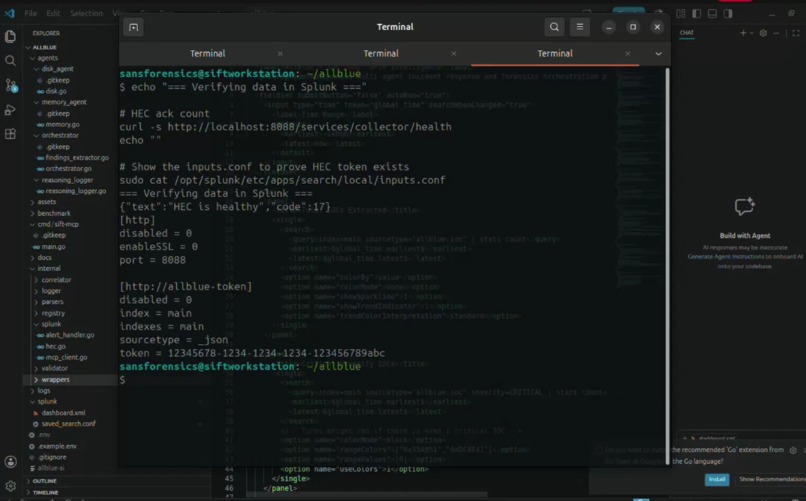This screenshot has height=501, width=806.
Task: Open the Extensions view in the activity bar
Action: [x=10, y=134]
